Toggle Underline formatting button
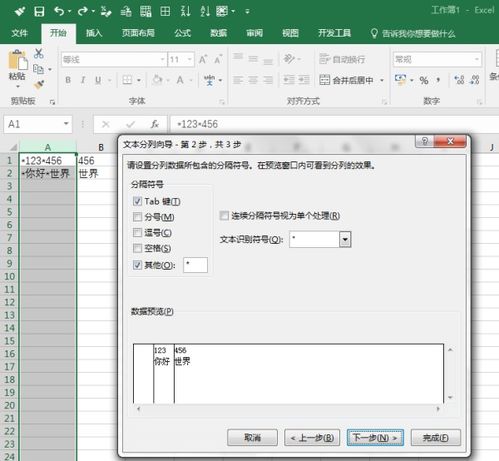The image size is (499, 461). pos(98,80)
